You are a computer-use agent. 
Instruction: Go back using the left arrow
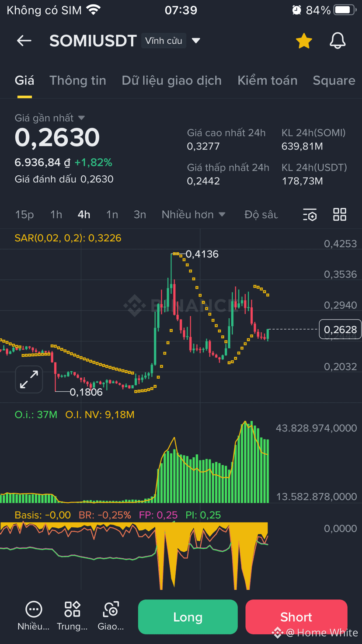[x=24, y=41]
